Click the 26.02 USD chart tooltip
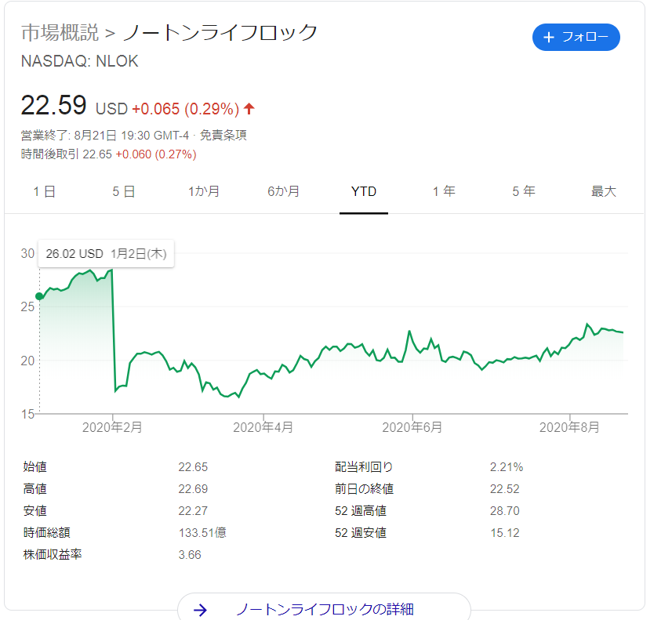 click(x=107, y=253)
